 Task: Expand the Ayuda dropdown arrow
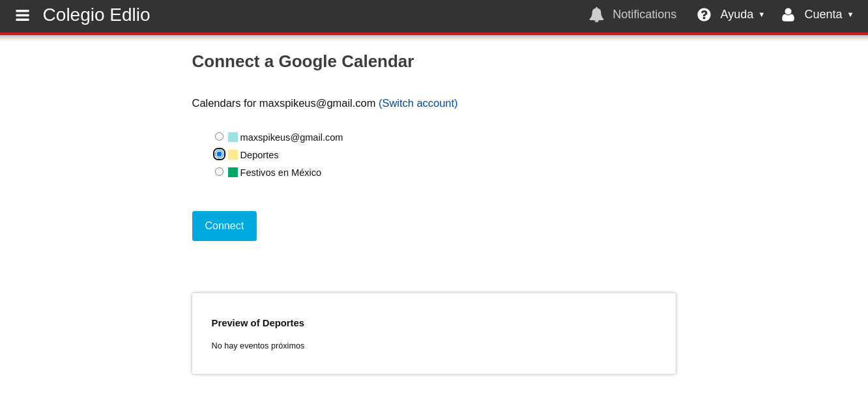(x=761, y=14)
